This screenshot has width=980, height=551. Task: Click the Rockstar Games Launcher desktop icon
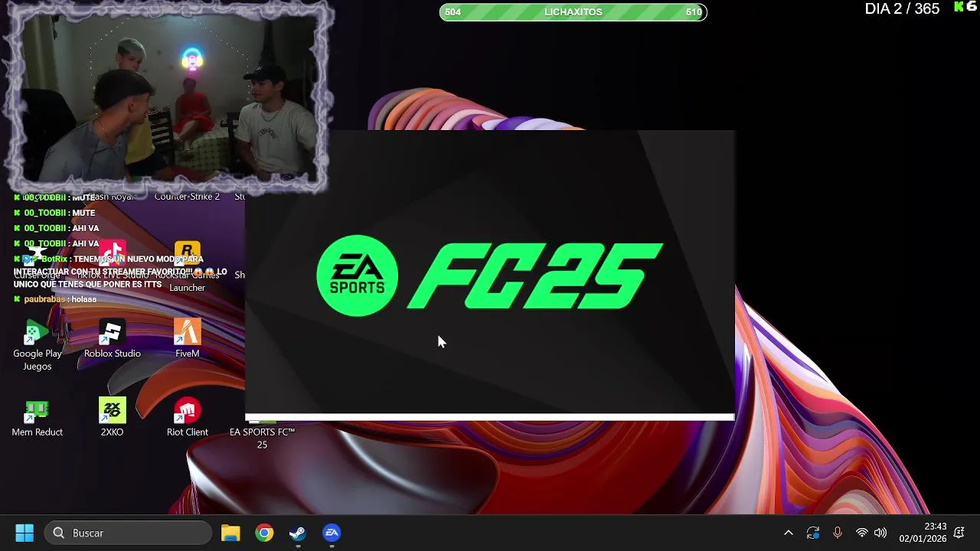pos(187,268)
